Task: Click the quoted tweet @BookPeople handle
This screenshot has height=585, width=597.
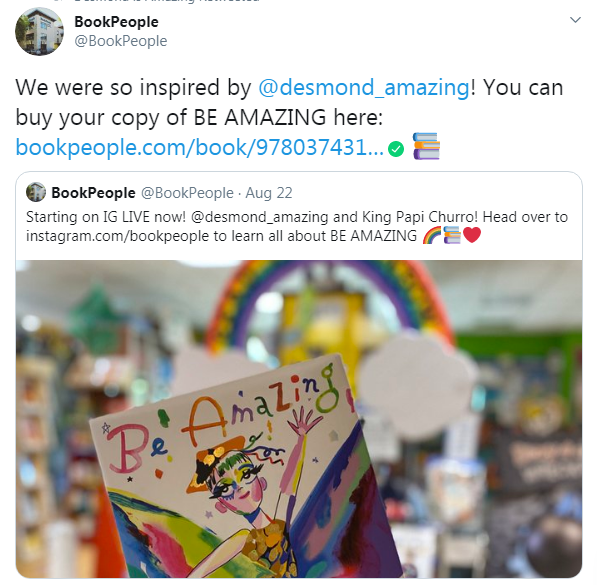Action: [187, 193]
